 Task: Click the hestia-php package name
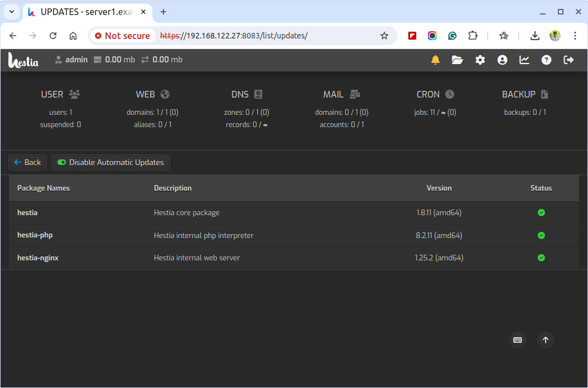(35, 235)
